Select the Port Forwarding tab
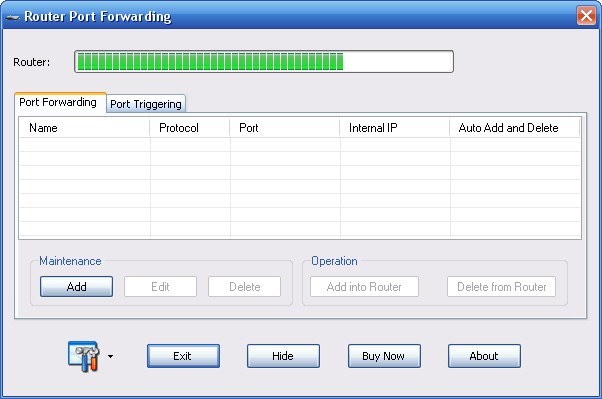This screenshot has width=602, height=399. click(60, 103)
